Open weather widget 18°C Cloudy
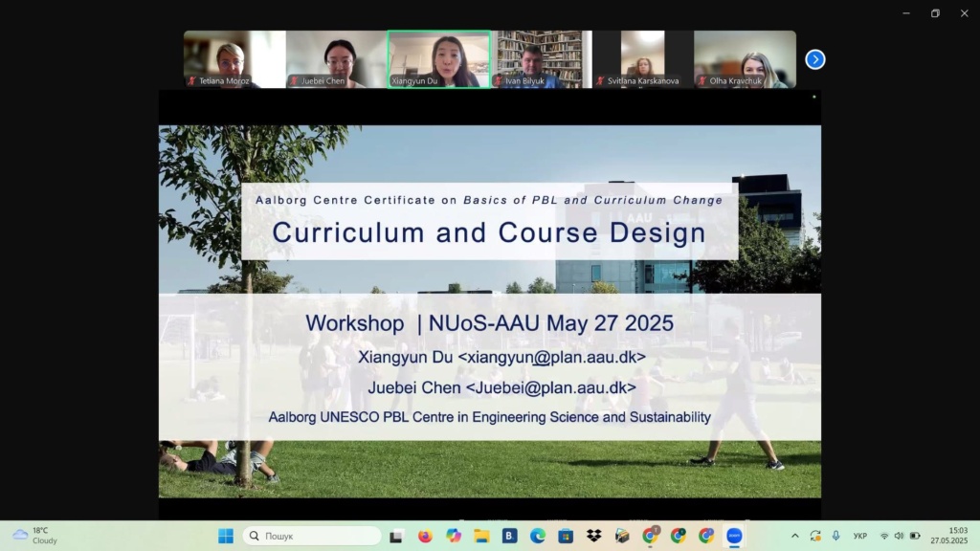 [x=35, y=536]
